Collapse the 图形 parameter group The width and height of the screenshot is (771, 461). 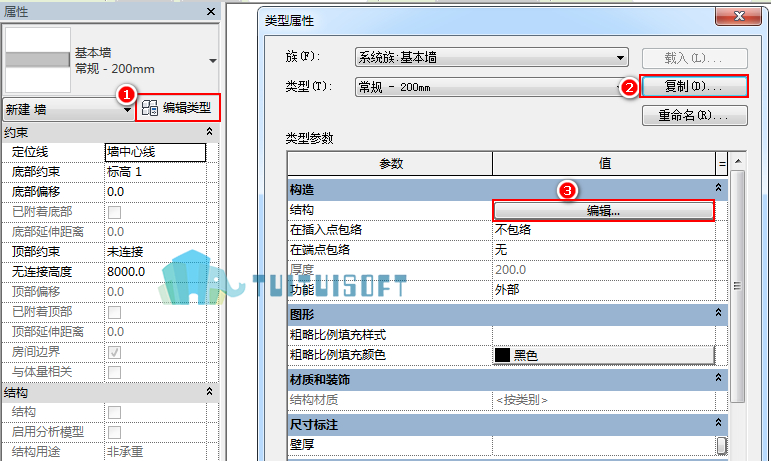pyautogui.click(x=718, y=313)
